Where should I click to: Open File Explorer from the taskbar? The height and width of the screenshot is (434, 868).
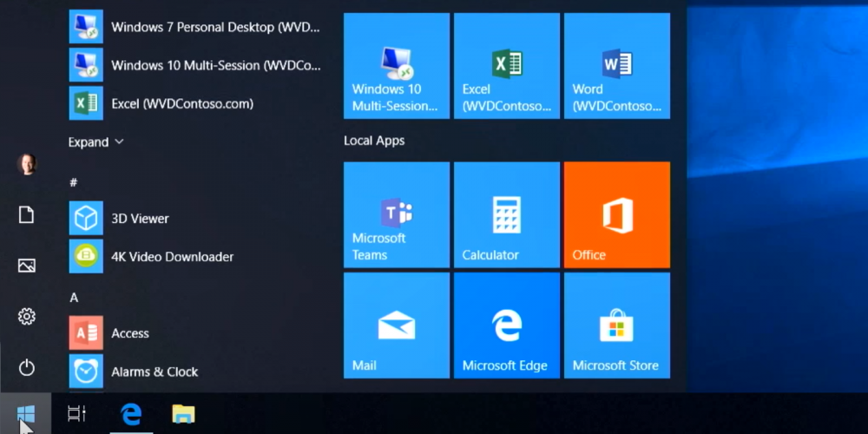[183, 413]
